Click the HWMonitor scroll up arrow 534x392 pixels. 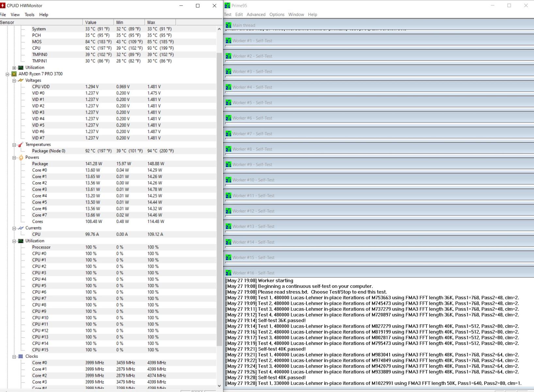[219, 29]
